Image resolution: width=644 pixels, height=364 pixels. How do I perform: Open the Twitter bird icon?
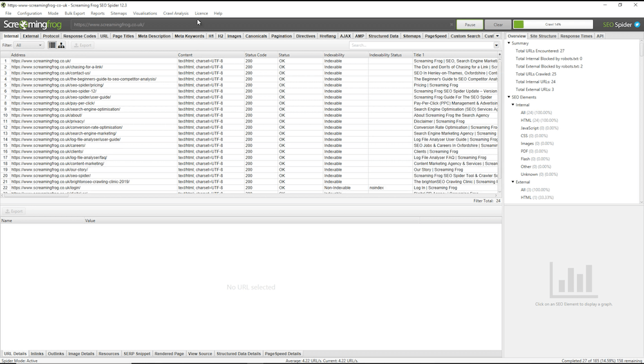click(637, 24)
